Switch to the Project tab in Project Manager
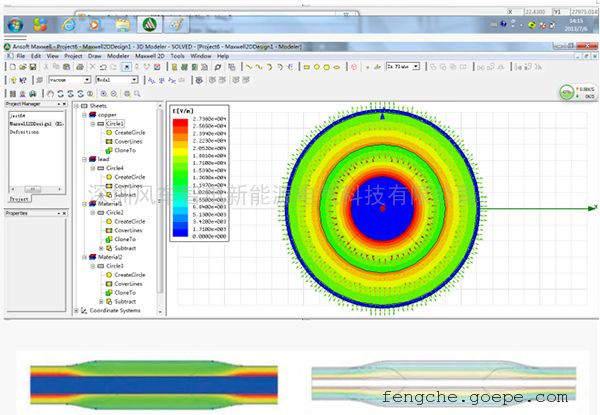Viewport: 600px width, 415px height. click(x=20, y=199)
